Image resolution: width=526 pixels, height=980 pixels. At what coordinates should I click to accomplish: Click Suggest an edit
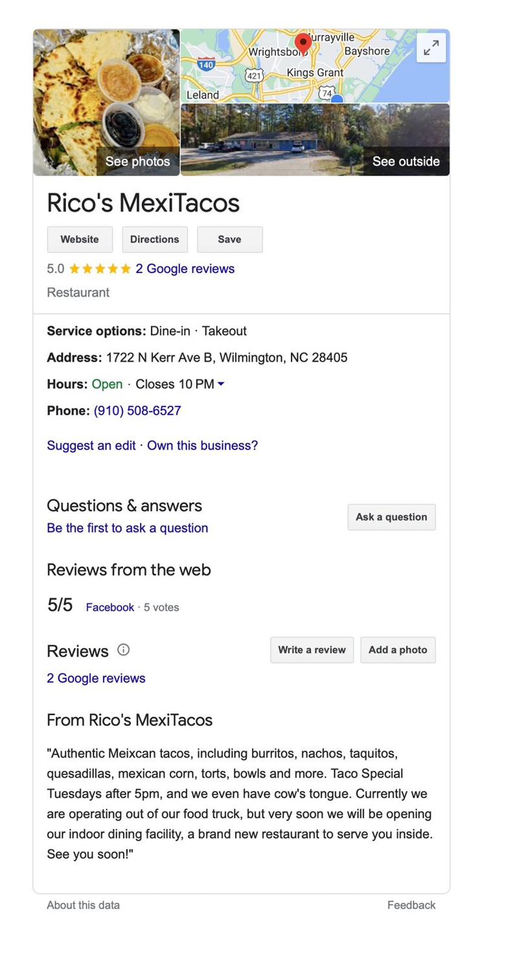91,445
